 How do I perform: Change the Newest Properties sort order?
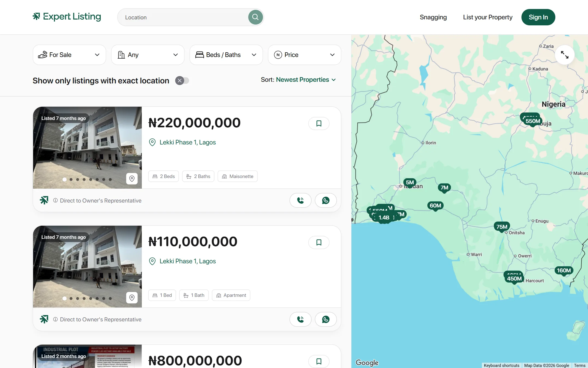(x=306, y=80)
